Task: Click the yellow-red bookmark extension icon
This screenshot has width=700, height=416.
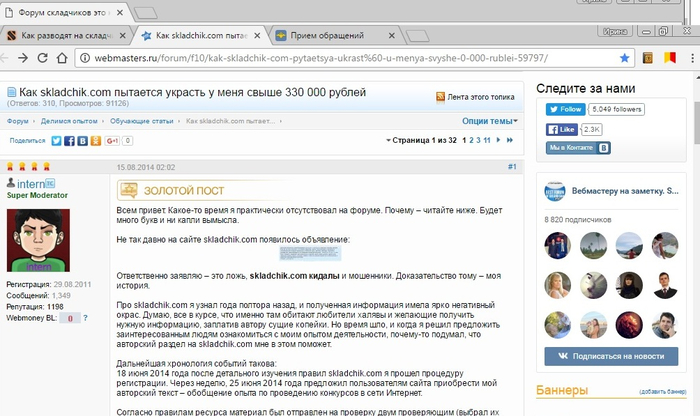Action: tap(670, 58)
